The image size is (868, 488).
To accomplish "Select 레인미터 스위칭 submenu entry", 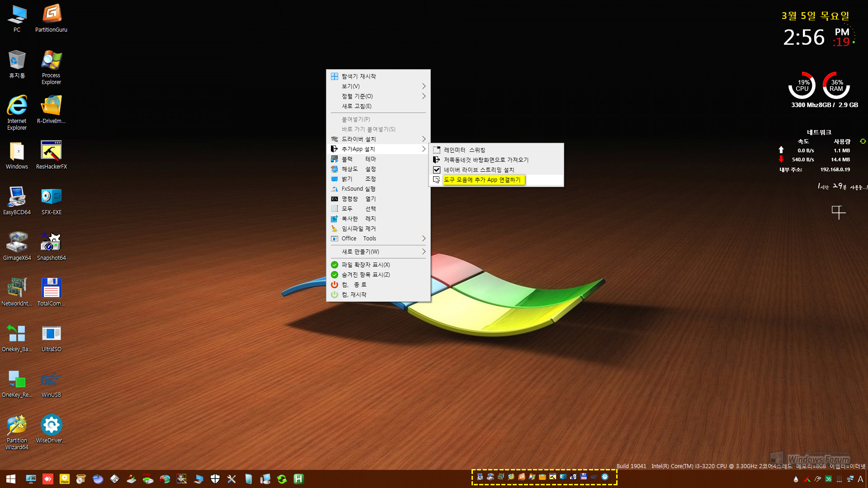I will tap(496, 150).
